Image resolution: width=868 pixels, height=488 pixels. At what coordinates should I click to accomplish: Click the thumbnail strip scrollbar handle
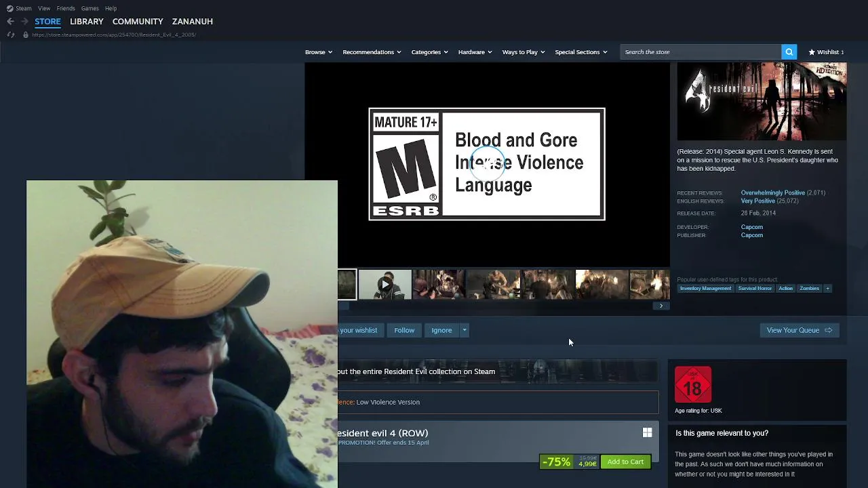click(343, 306)
